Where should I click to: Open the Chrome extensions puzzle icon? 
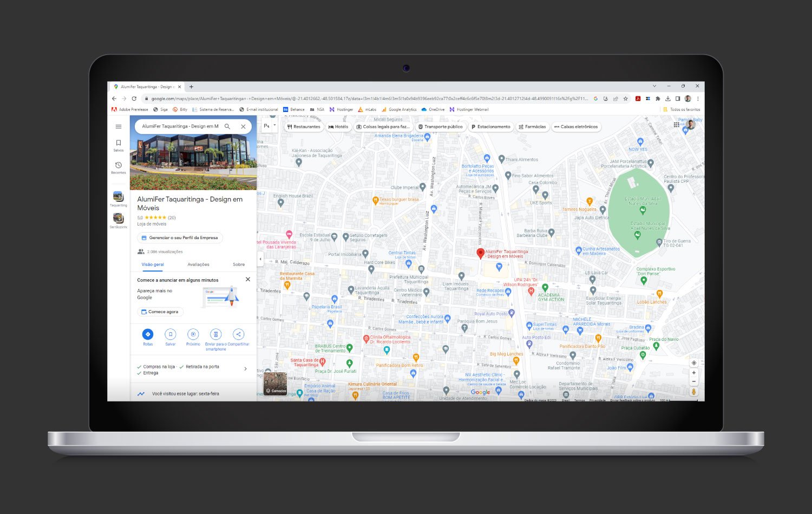click(x=658, y=98)
